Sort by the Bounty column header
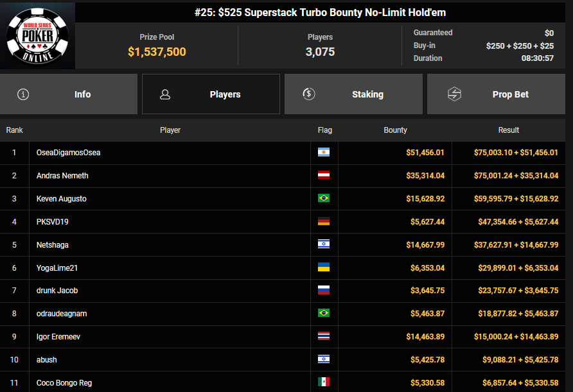Image resolution: width=573 pixels, height=392 pixels. (395, 130)
